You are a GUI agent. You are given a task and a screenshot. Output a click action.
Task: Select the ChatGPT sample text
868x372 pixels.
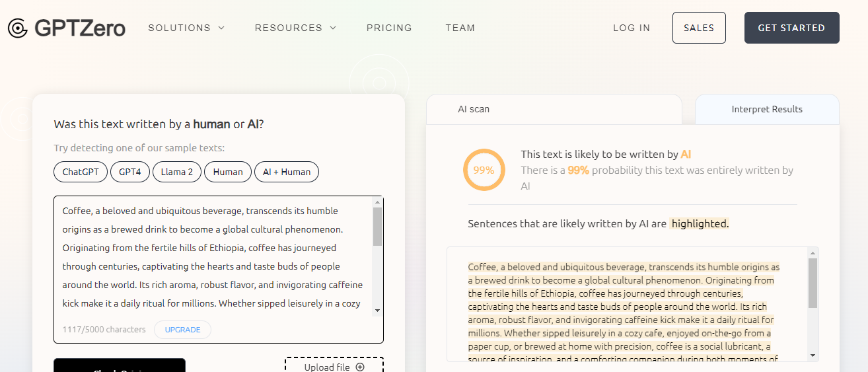81,172
